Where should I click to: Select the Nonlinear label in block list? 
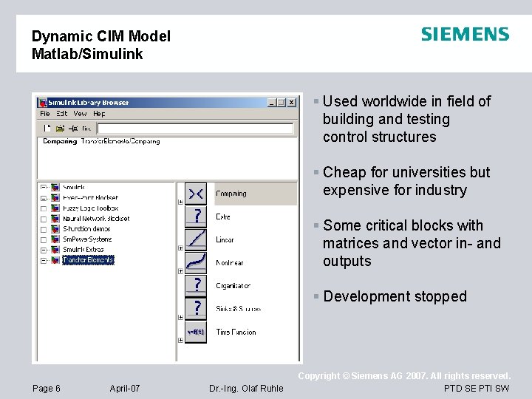(229, 263)
